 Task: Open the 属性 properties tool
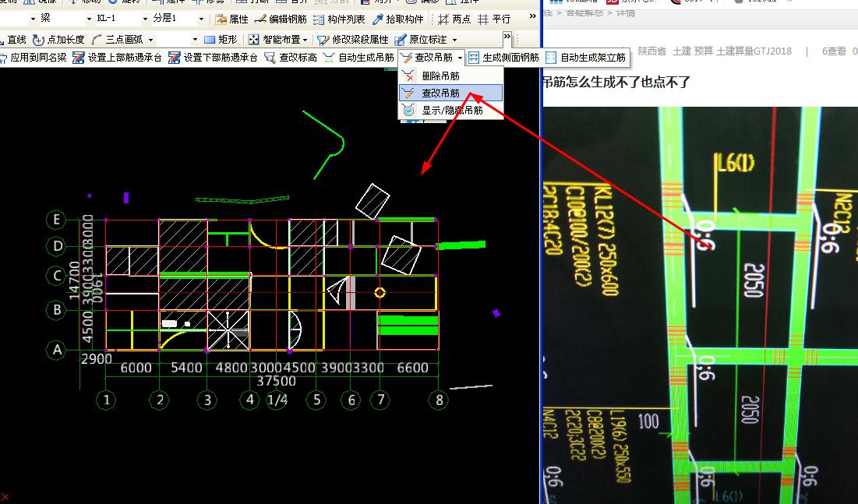click(232, 19)
